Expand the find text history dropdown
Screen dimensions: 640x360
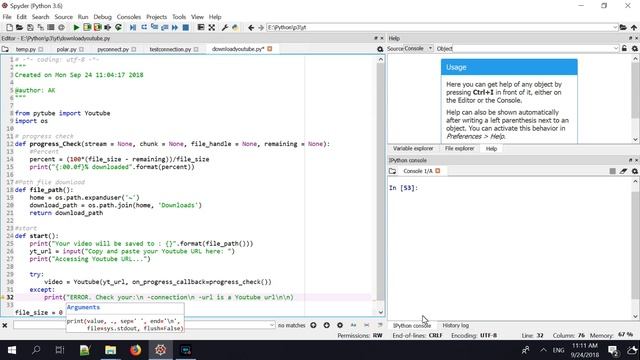272,325
